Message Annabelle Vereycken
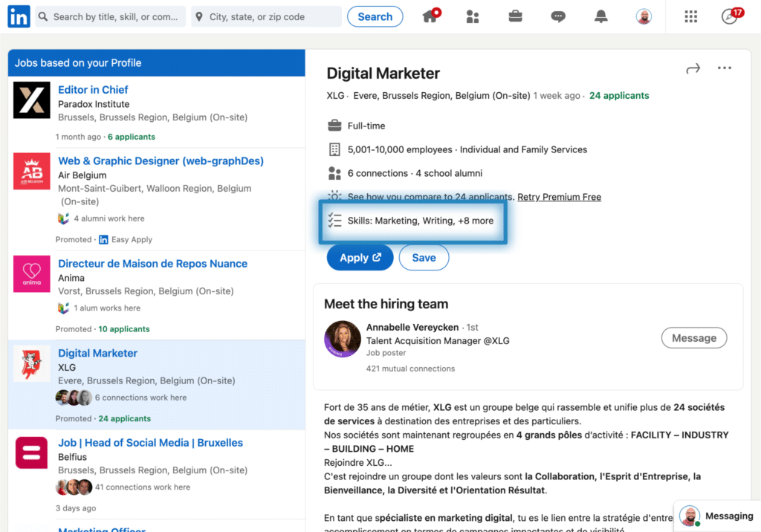The image size is (761, 532). coord(693,338)
